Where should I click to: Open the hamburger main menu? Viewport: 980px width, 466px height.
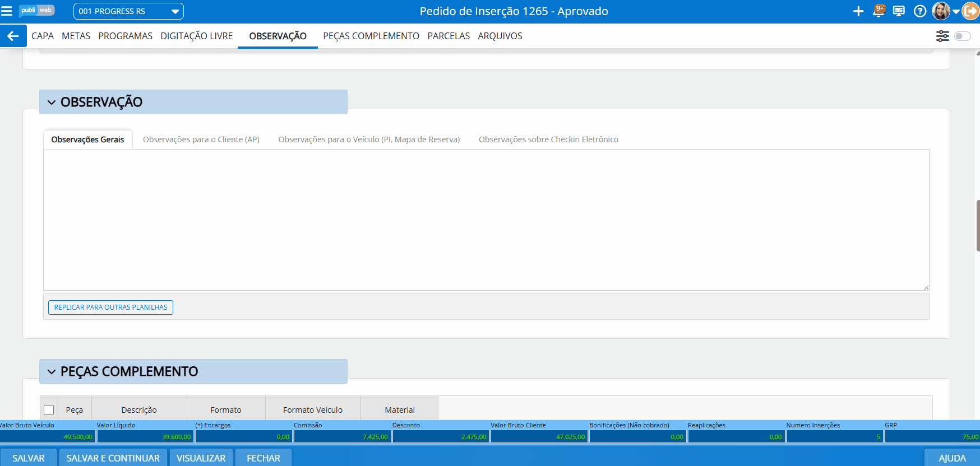coord(7,11)
